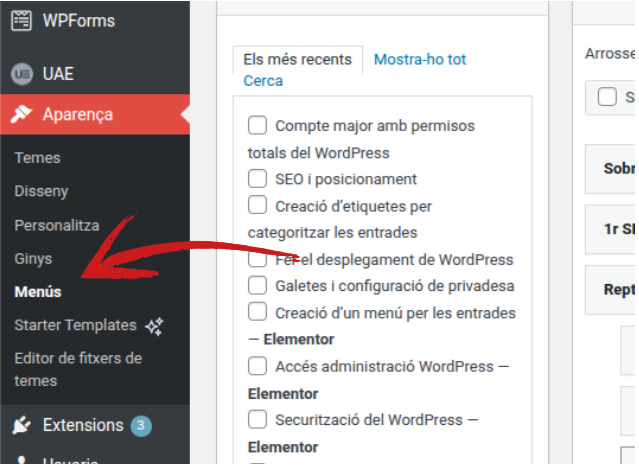Click the UAE plugin icon

[x=21, y=74]
